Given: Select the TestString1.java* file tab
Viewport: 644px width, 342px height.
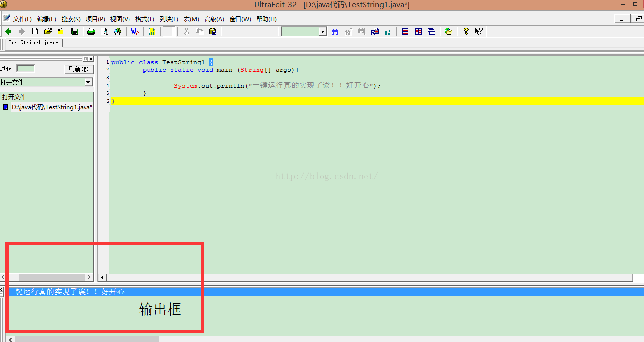Looking at the screenshot, I should coord(33,43).
